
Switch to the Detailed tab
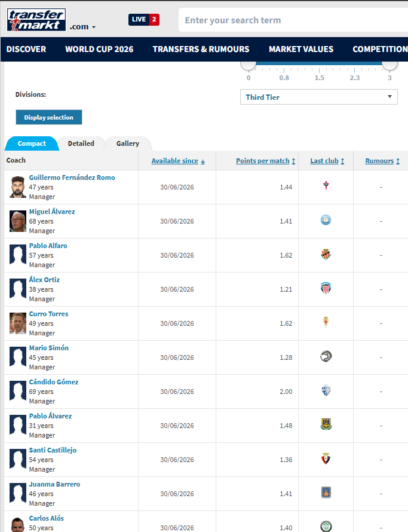click(x=81, y=143)
